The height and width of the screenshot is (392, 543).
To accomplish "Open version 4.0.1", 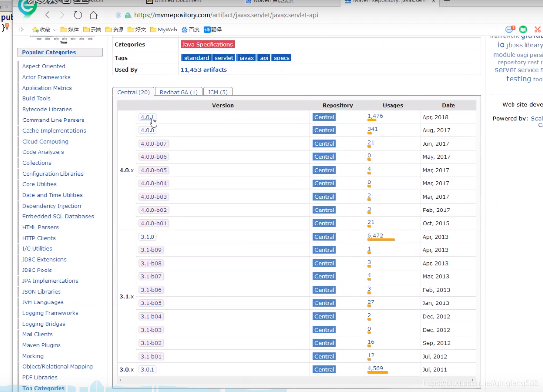I will 147,117.
